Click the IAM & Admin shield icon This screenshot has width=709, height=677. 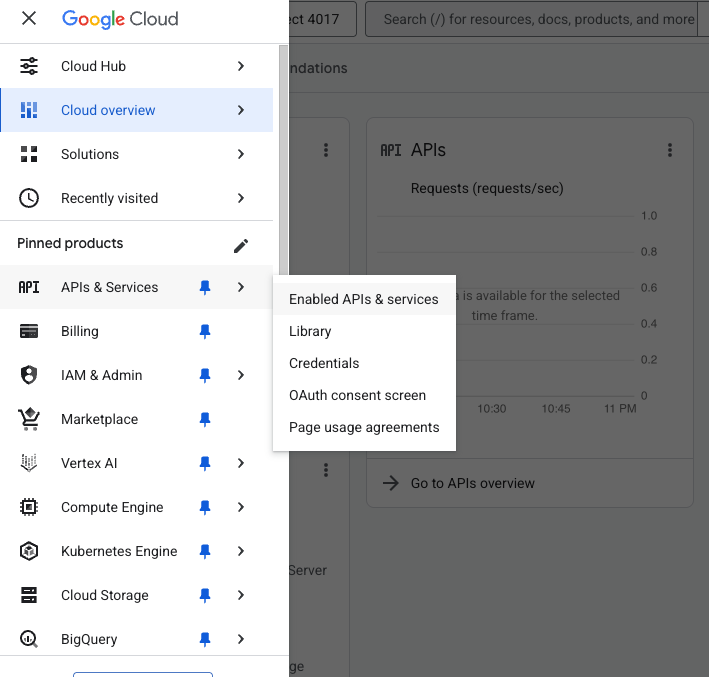29,375
